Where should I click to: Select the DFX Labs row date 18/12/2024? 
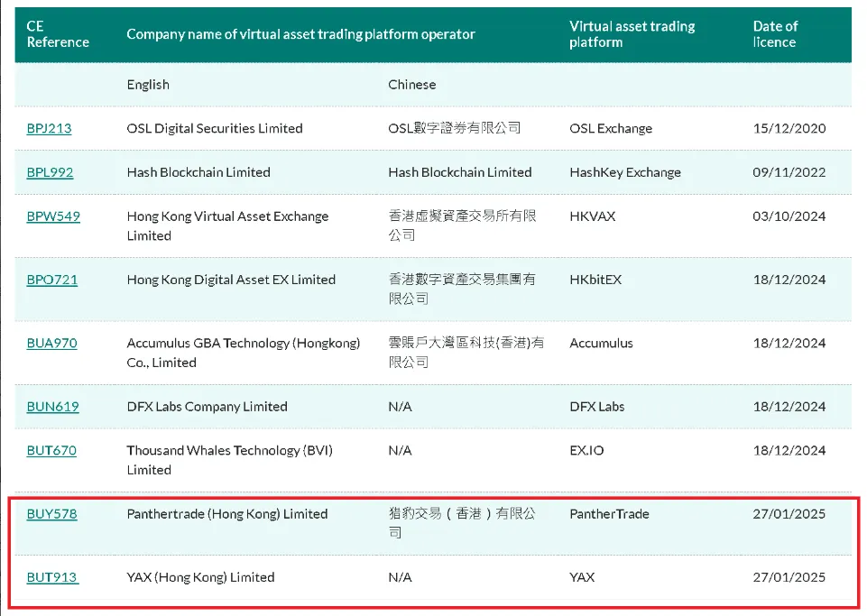(789, 407)
